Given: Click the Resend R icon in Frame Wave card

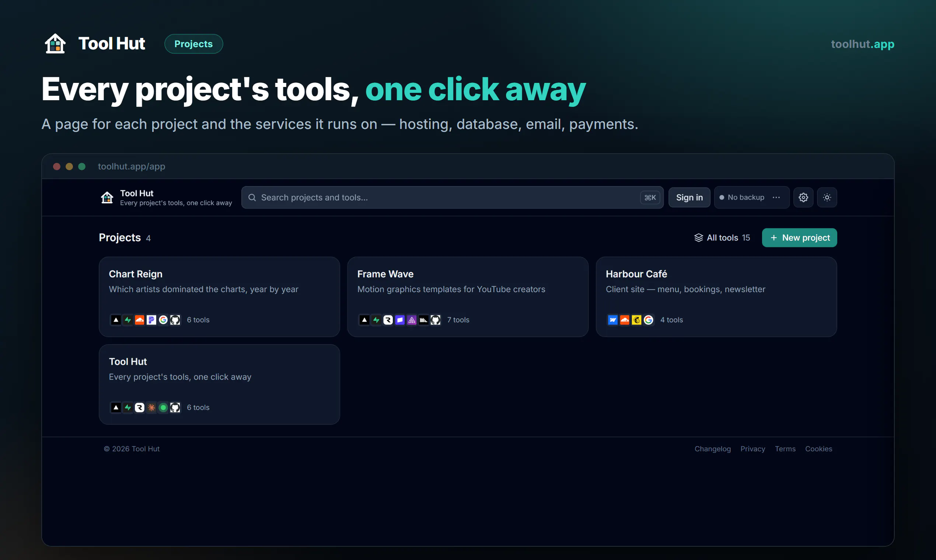Looking at the screenshot, I should click(388, 320).
